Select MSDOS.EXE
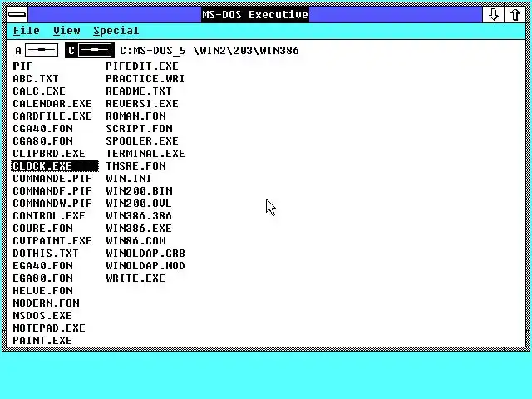Screen dimensions: 532x399 click(42, 316)
